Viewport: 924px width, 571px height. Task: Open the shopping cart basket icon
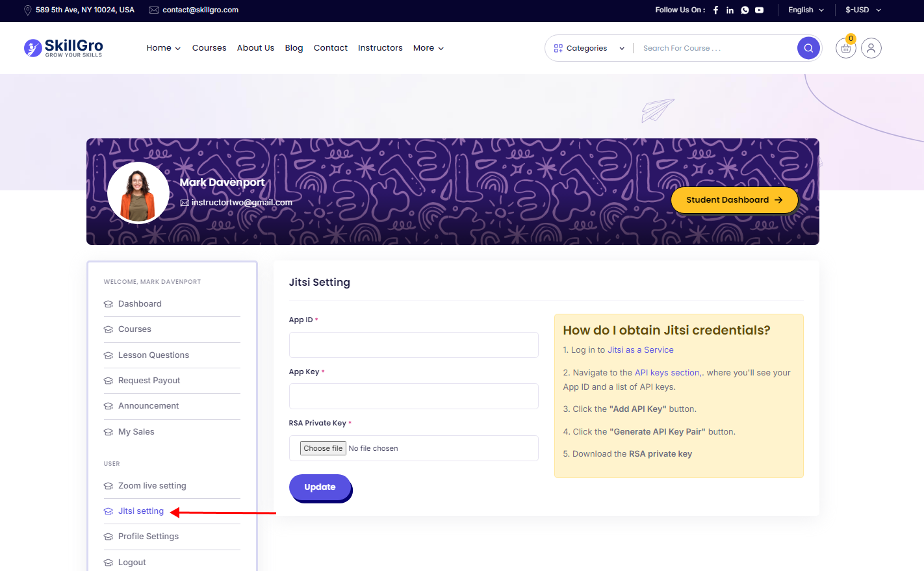click(845, 48)
